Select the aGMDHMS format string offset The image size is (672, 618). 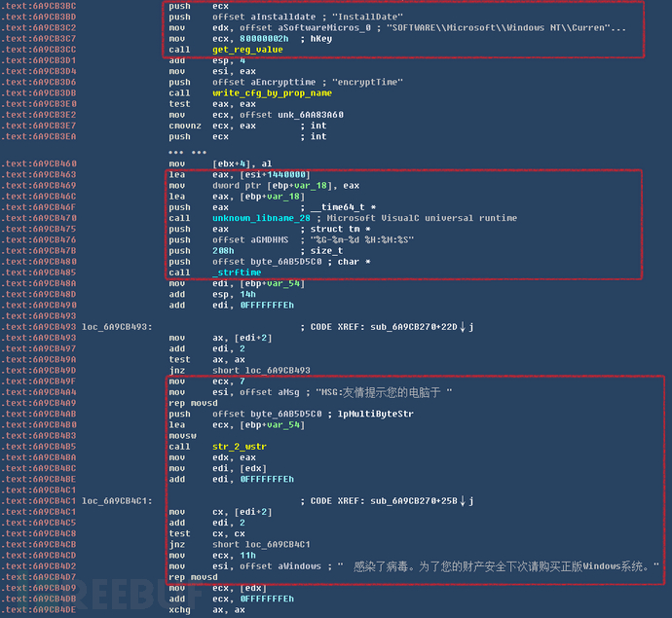[269, 239]
